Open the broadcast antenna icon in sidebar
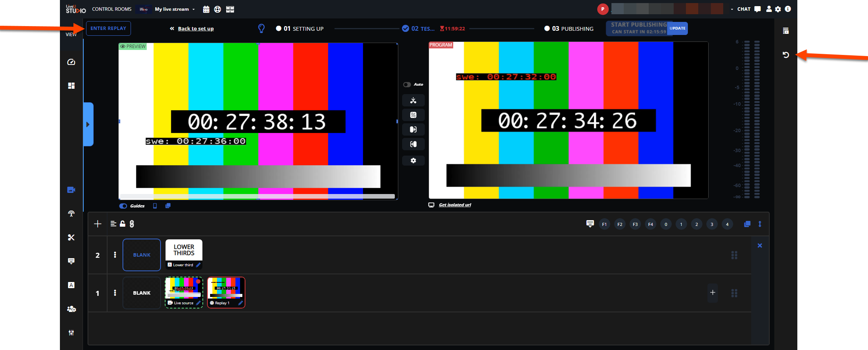 (x=71, y=214)
